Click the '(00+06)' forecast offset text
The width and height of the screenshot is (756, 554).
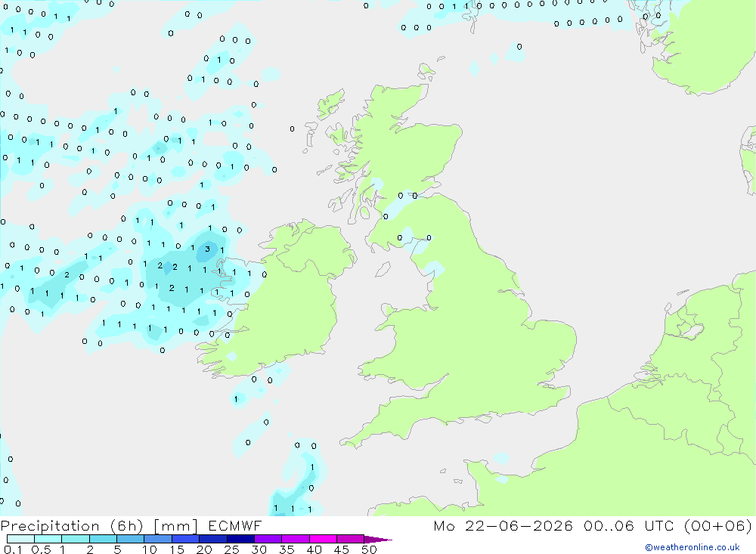718,525
